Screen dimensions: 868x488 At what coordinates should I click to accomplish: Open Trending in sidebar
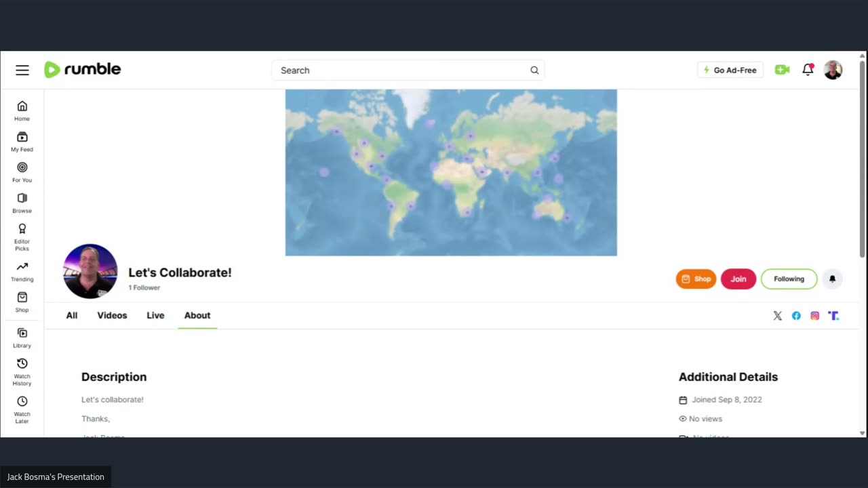click(x=22, y=272)
